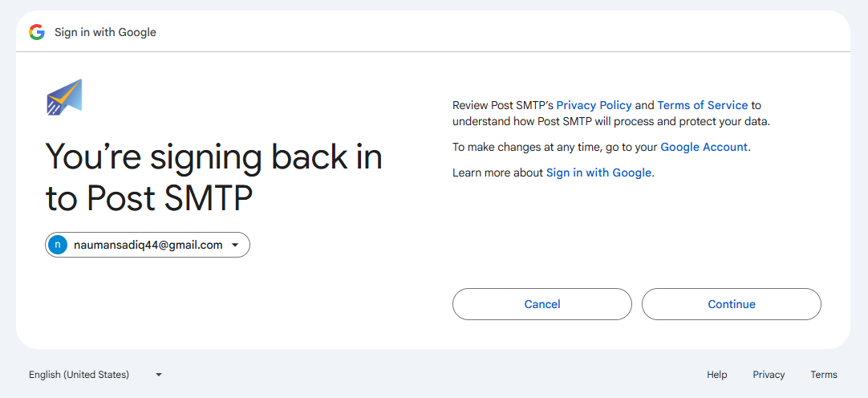Open the "Sign in with Google" learn more link

click(x=598, y=173)
